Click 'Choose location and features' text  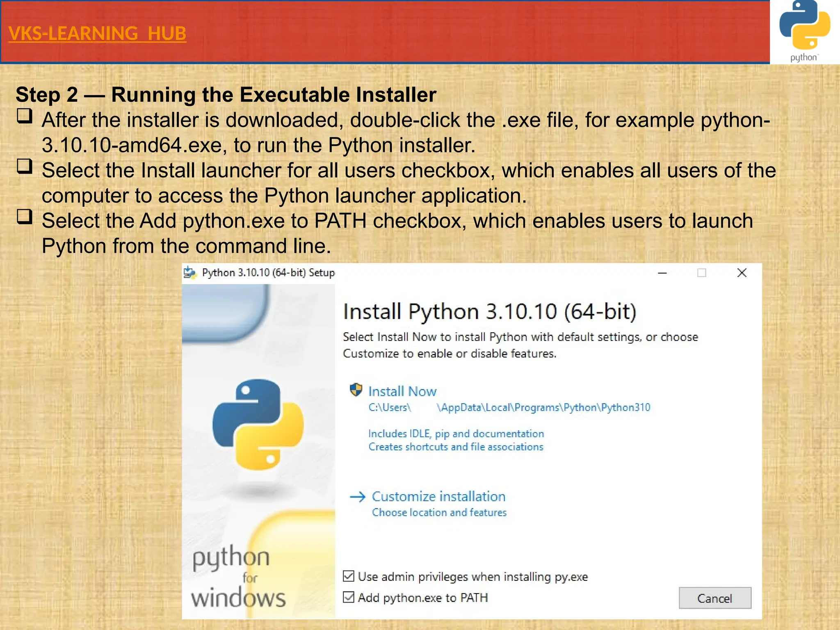pos(439,513)
